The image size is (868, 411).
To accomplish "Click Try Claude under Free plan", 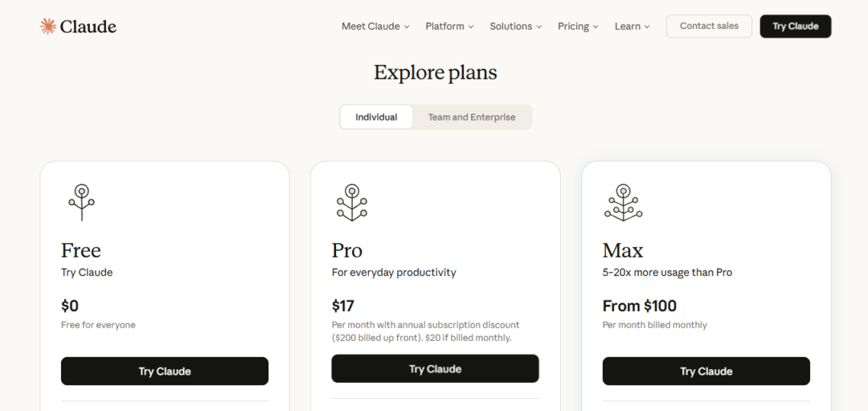I will tap(165, 372).
